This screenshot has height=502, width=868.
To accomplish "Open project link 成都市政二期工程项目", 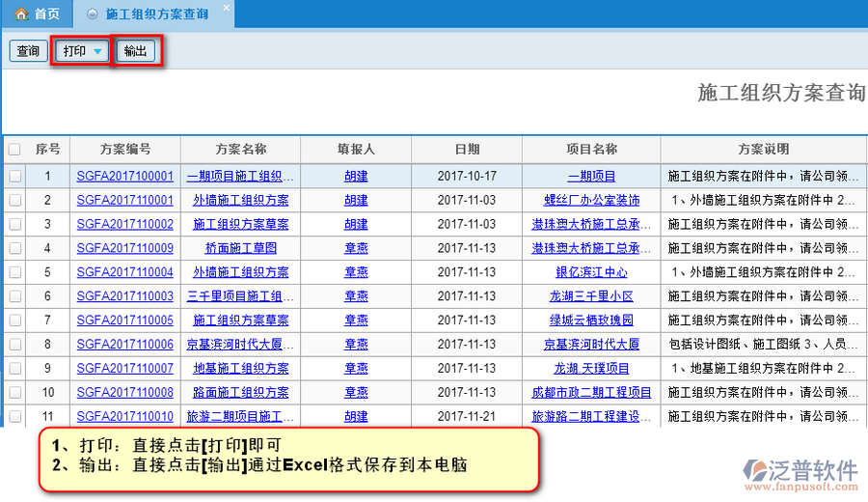I will coord(591,393).
